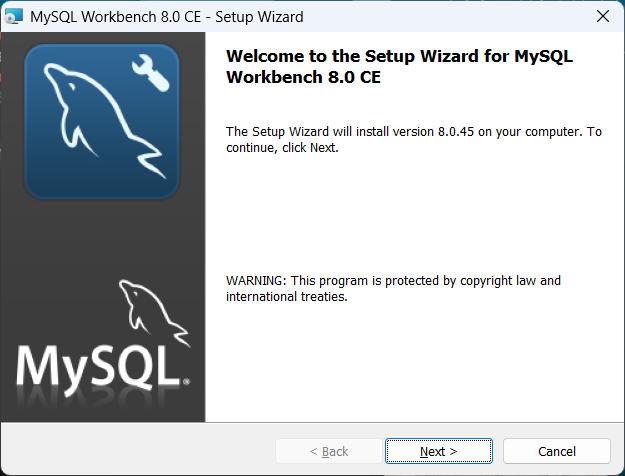Screen dimensions: 625x476
Task: Click the 'international treaties.' text line
Action: pos(287,297)
